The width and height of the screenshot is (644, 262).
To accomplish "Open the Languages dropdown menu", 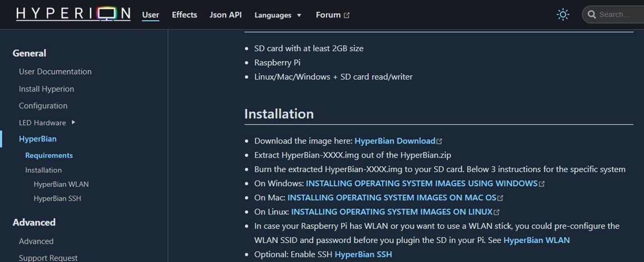I will click(278, 15).
